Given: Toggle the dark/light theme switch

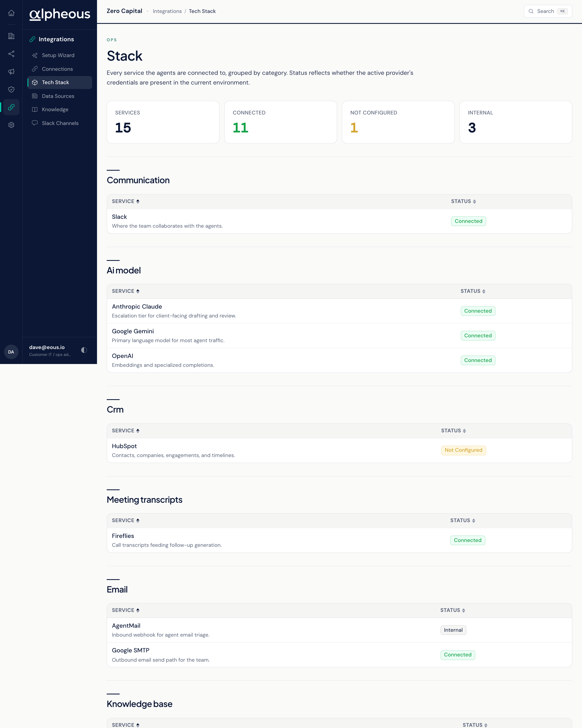Looking at the screenshot, I should 84,350.
